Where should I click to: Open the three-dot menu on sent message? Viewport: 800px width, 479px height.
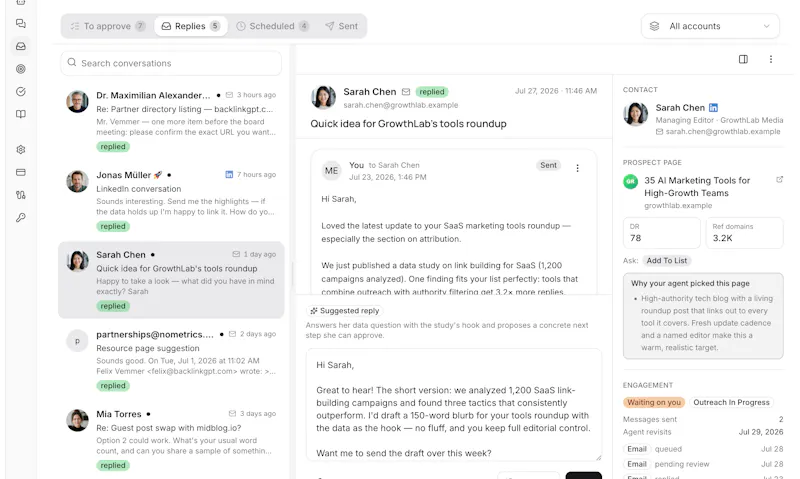[578, 168]
